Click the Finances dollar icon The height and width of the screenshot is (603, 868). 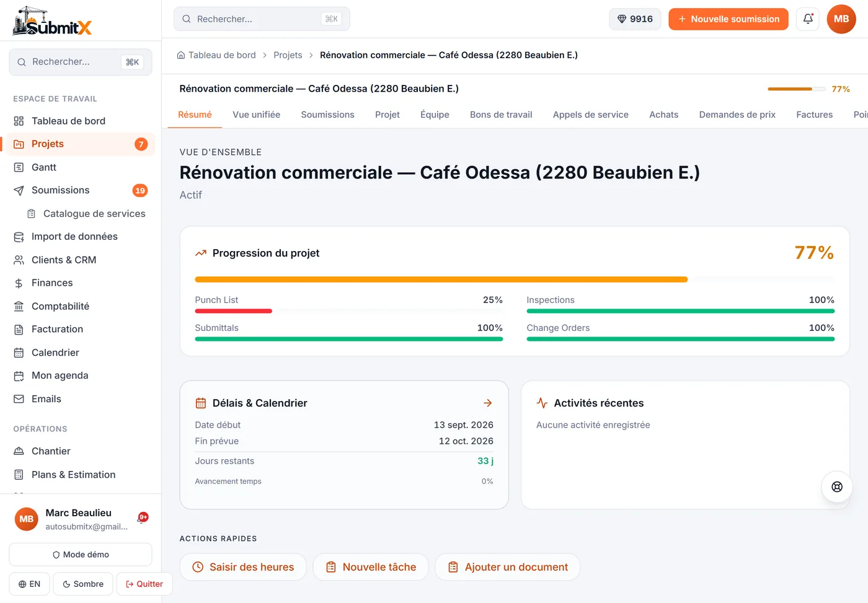19,283
